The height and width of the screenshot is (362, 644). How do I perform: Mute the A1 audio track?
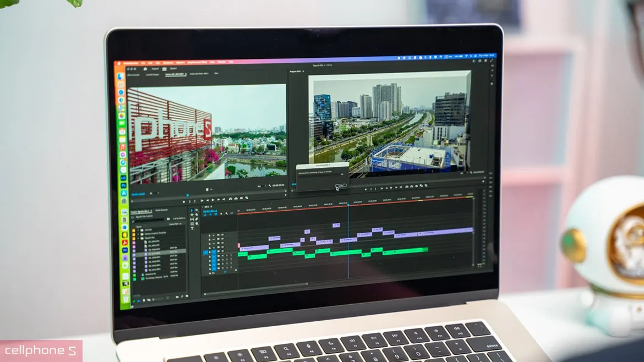(x=222, y=256)
